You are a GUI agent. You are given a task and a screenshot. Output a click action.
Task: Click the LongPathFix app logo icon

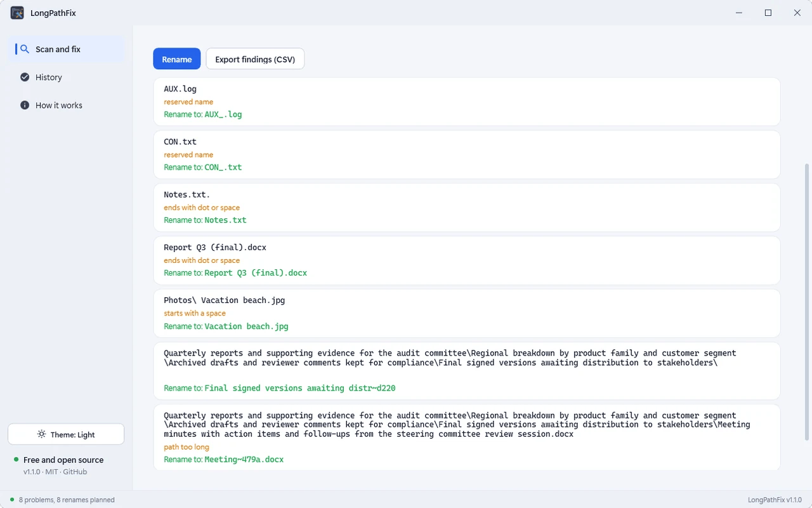pos(17,13)
